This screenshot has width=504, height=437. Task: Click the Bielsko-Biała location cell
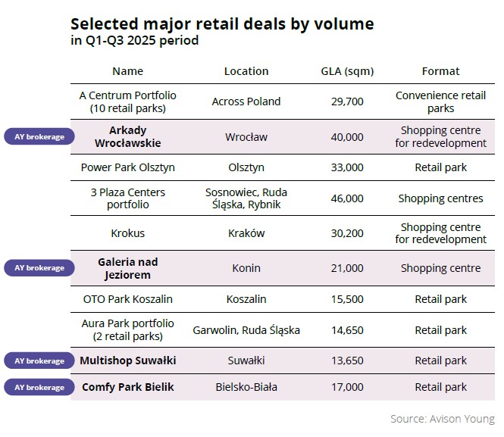[x=246, y=387]
